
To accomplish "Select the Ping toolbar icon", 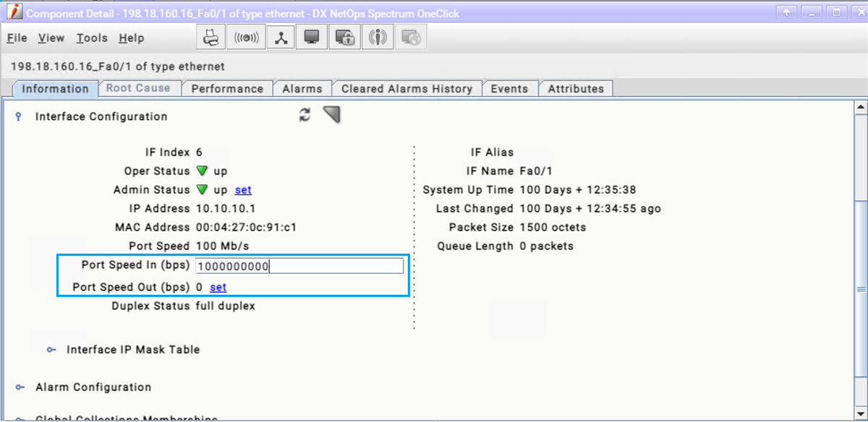I will 246,36.
